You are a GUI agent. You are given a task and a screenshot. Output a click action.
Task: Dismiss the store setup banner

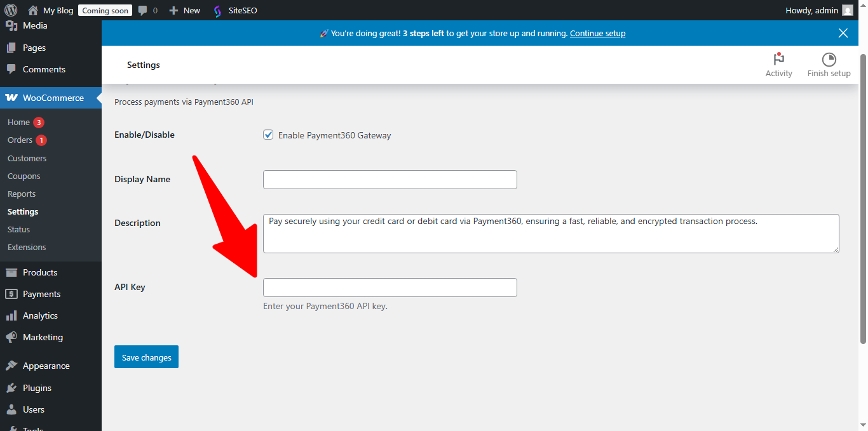coord(843,33)
